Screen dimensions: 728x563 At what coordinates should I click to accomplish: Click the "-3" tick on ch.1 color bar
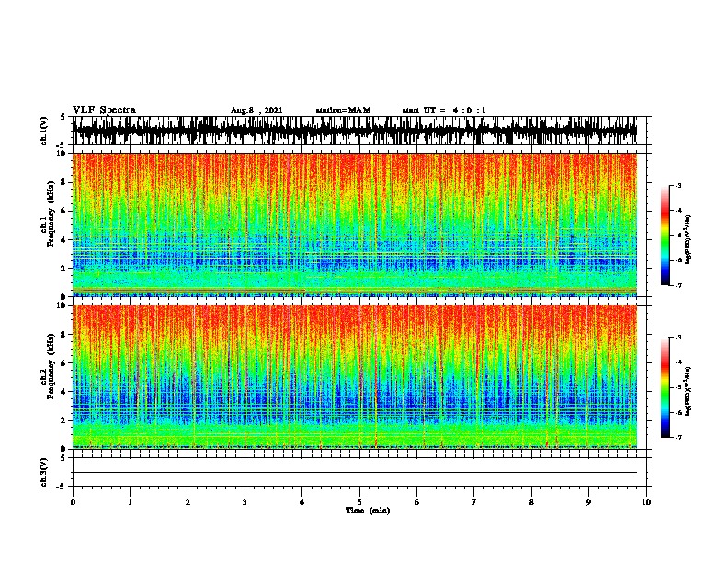[x=677, y=185]
